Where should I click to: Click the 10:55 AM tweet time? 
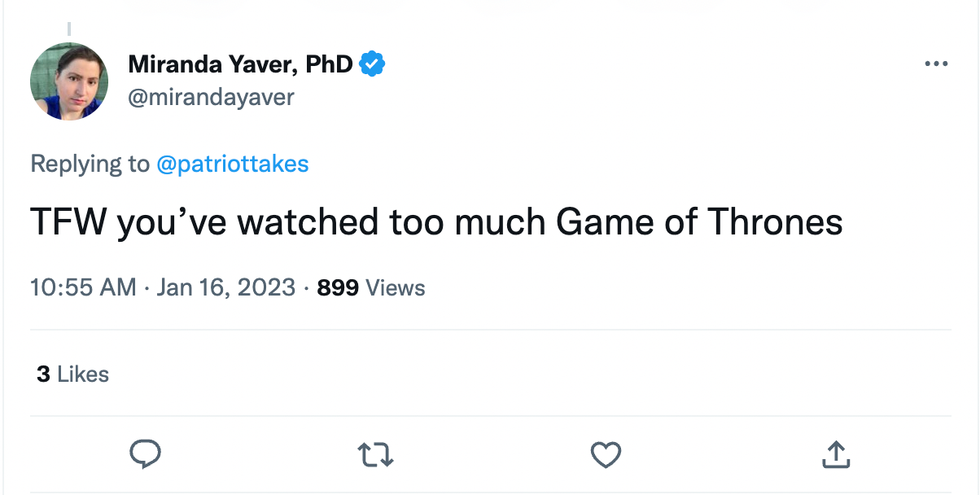click(83, 288)
